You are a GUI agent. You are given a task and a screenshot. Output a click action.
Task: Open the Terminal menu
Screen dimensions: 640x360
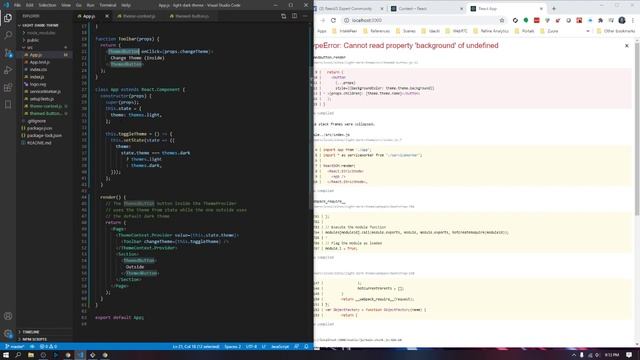(x=108, y=5)
